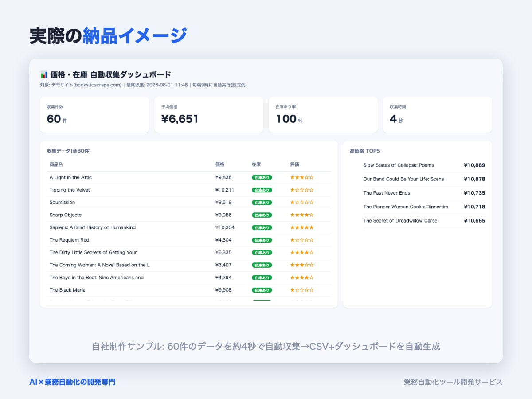The height and width of the screenshot is (399, 532).
Task: Click five-star rating for Sapiens row
Action: point(302,227)
